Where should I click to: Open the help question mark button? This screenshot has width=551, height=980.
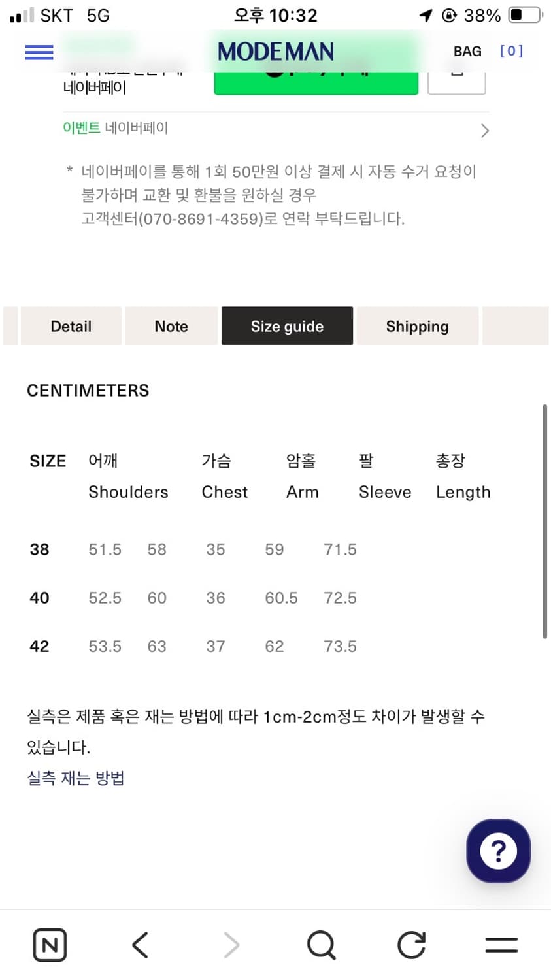498,851
